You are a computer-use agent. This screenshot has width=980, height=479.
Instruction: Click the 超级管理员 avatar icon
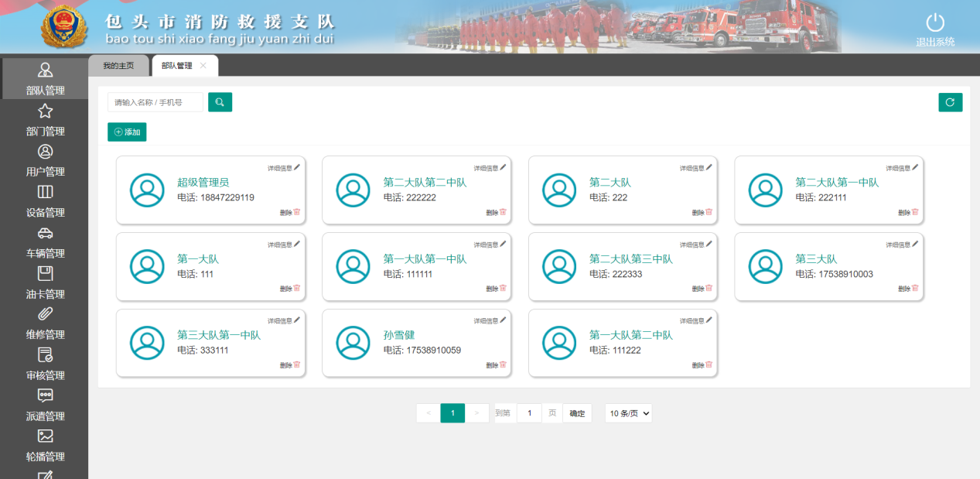point(147,190)
